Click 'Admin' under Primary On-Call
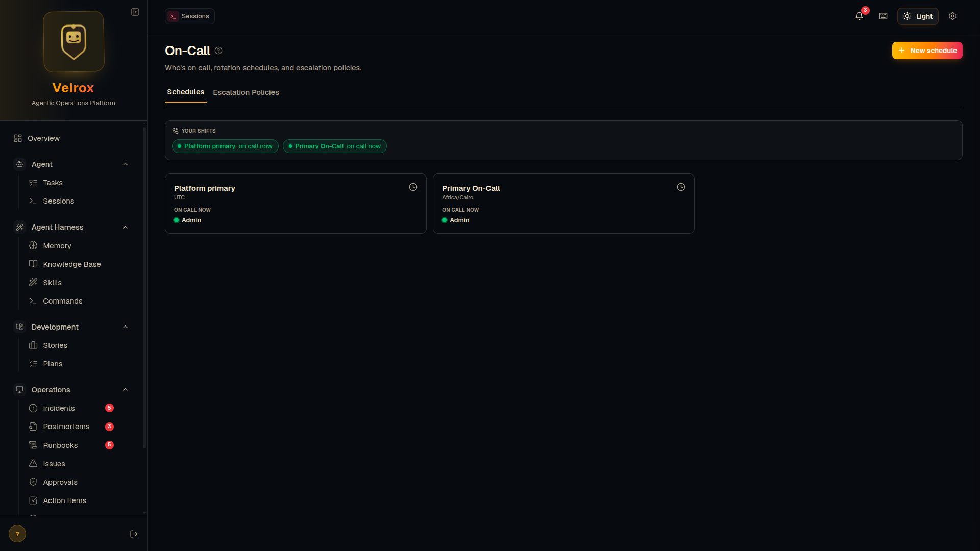The width and height of the screenshot is (980, 551). pyautogui.click(x=459, y=220)
